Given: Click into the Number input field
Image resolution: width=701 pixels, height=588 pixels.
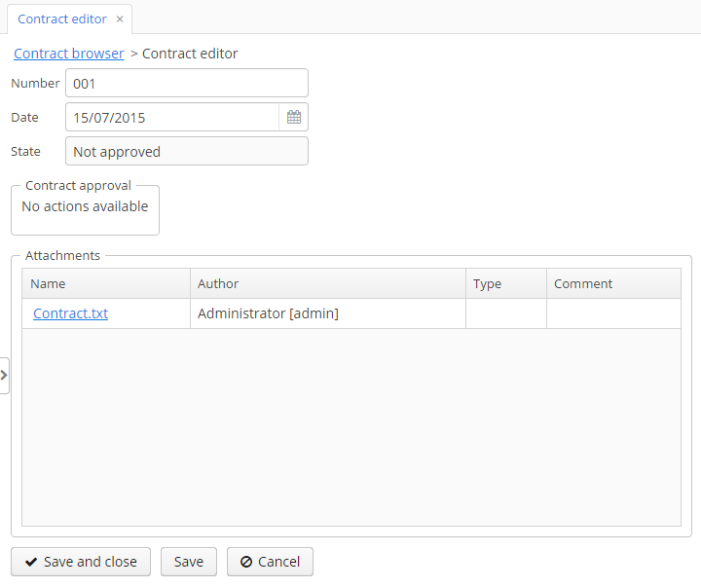Looking at the screenshot, I should point(186,84).
